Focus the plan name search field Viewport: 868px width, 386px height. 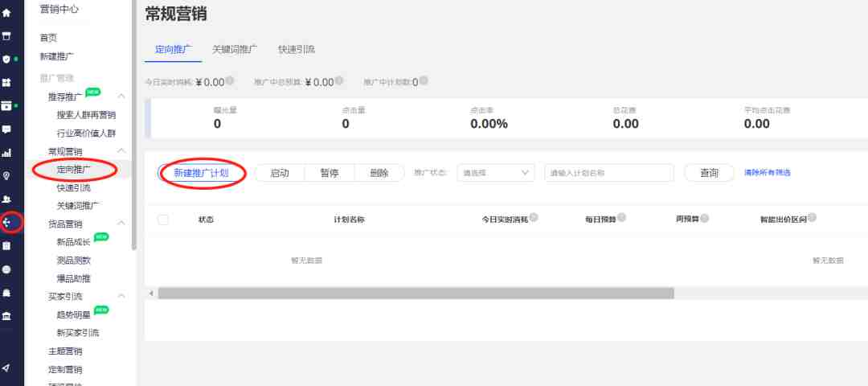(609, 173)
